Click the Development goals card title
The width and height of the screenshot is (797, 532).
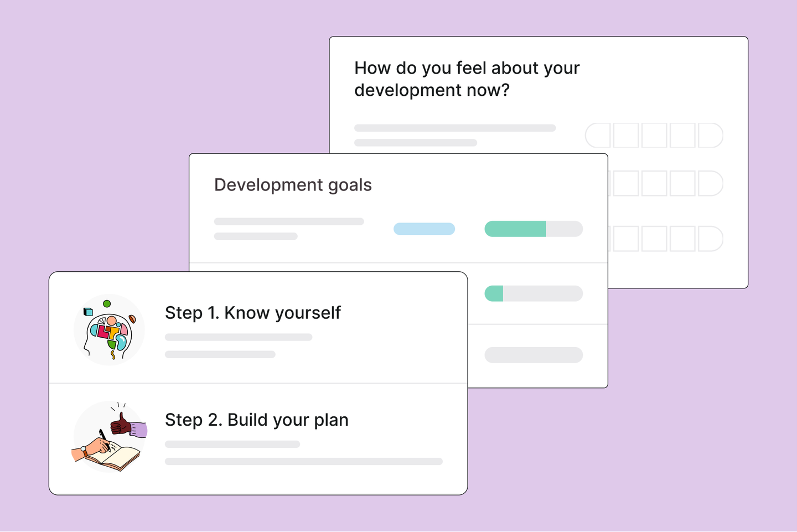(293, 185)
